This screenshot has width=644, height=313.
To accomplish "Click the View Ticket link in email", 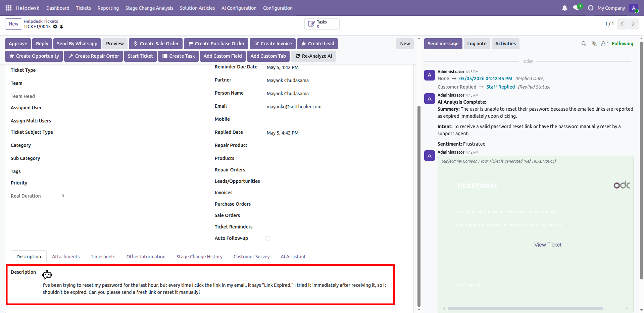I will [x=548, y=245].
